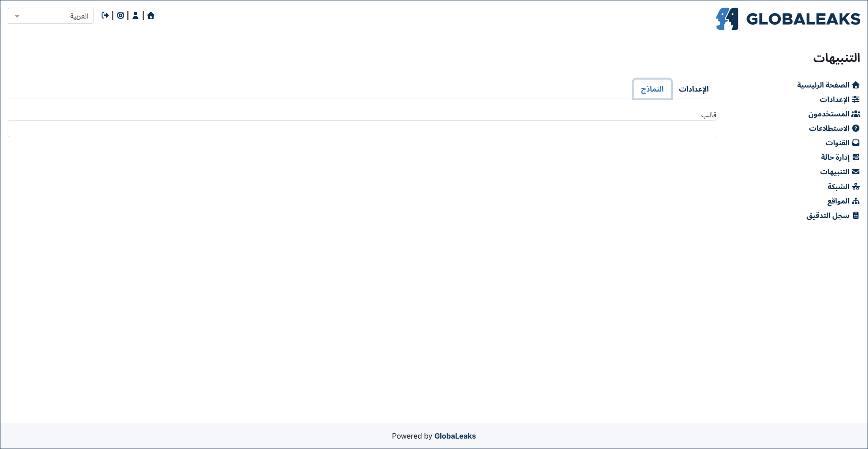
Task: Click the sitemap icon beside المواقع
Action: [x=856, y=201]
